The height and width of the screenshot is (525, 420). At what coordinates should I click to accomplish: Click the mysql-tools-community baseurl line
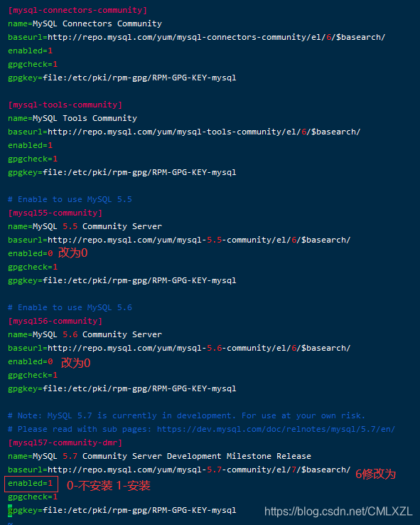pos(184,132)
